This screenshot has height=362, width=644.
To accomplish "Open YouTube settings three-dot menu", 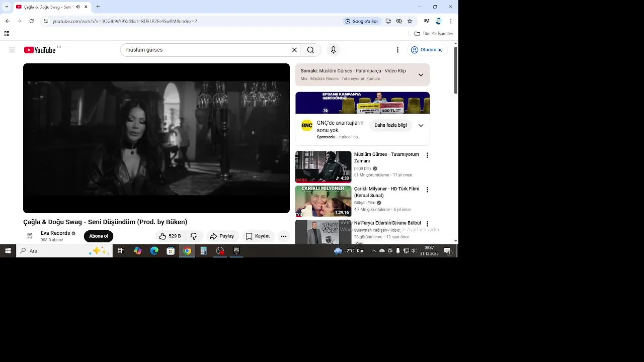I will 397,50.
